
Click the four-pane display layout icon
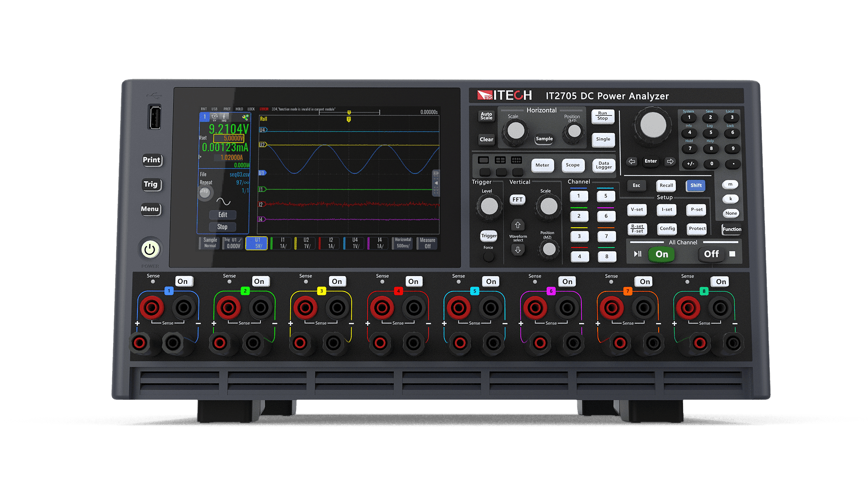tap(500, 160)
